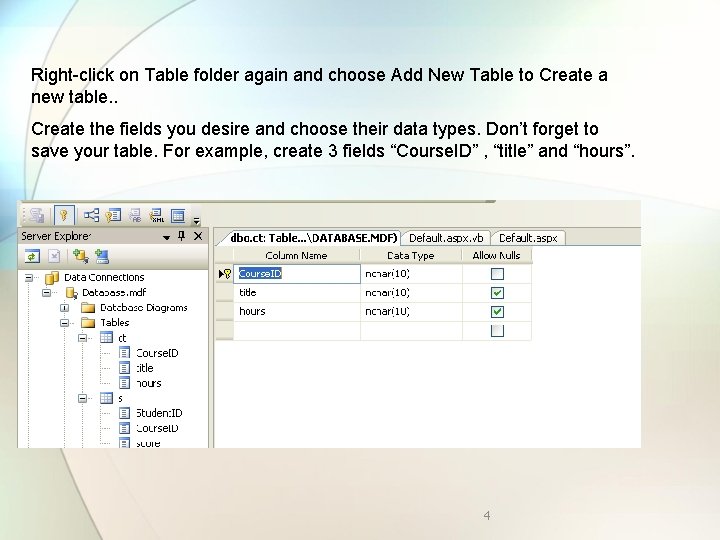Select the Tables tree label
This screenshot has width=720, height=540.
point(115,322)
